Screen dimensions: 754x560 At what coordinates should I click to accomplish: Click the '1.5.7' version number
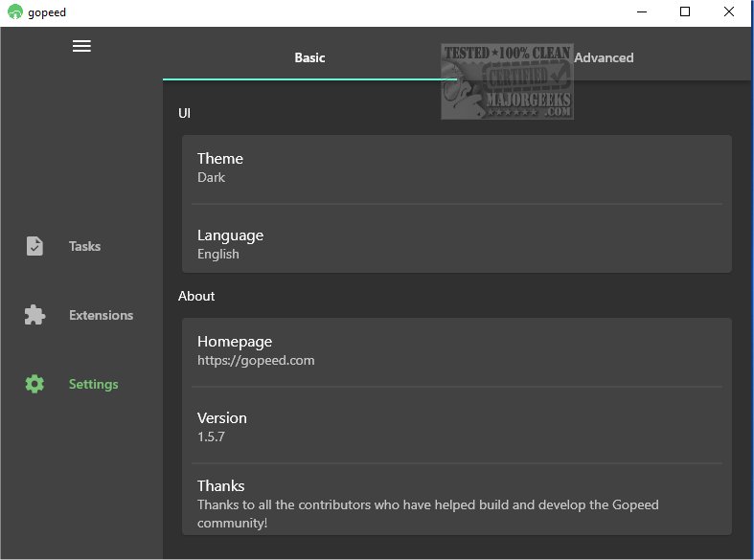click(x=211, y=437)
